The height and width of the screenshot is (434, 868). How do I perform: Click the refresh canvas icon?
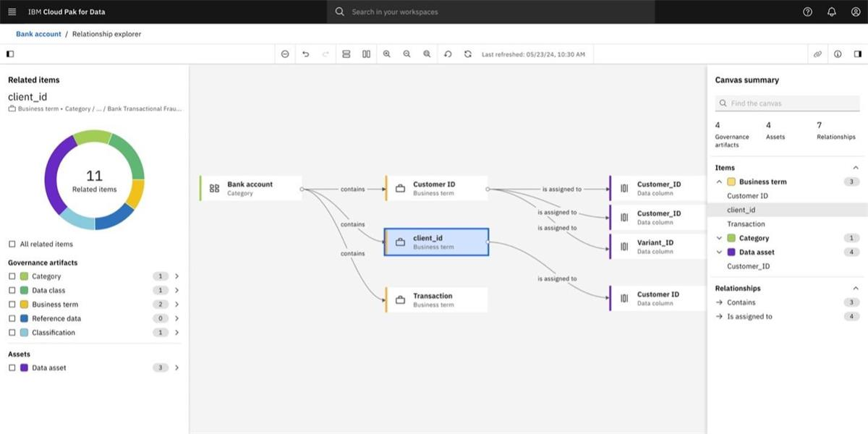tap(468, 54)
